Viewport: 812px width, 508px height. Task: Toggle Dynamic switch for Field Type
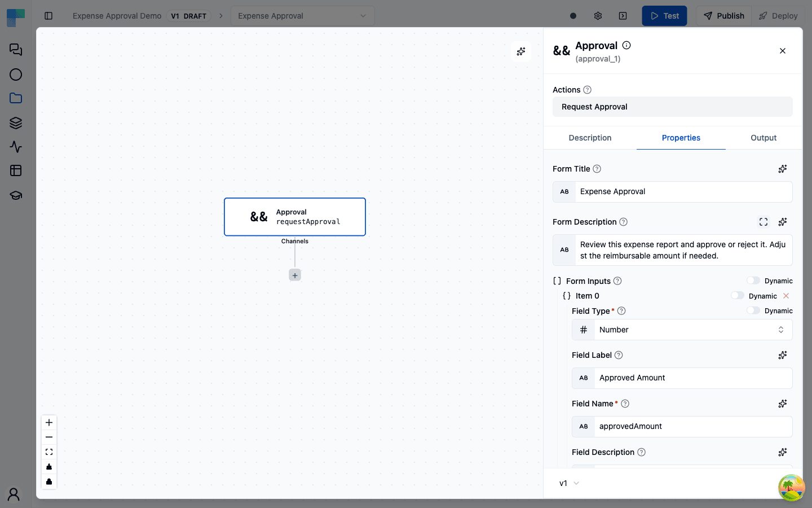(x=753, y=310)
